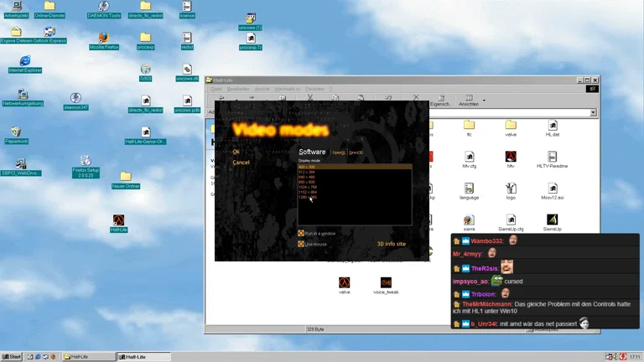Select the voice_tweak file icon

(x=386, y=286)
